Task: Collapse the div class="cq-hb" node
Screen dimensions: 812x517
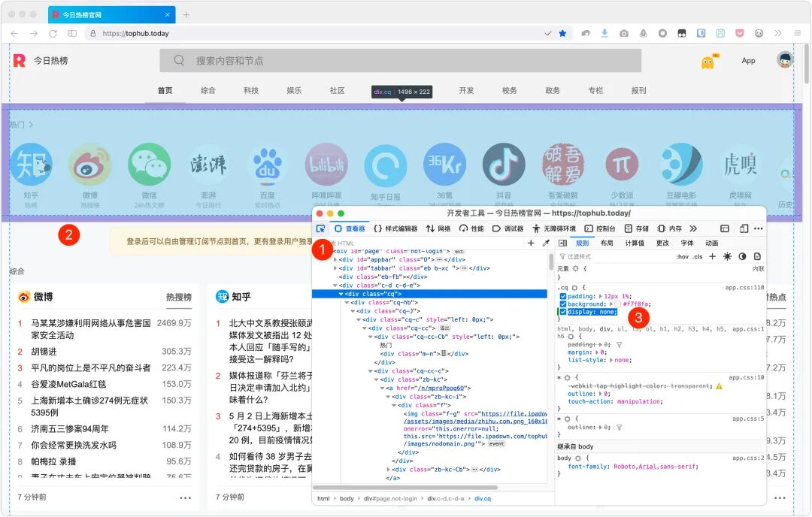Action: pos(347,302)
